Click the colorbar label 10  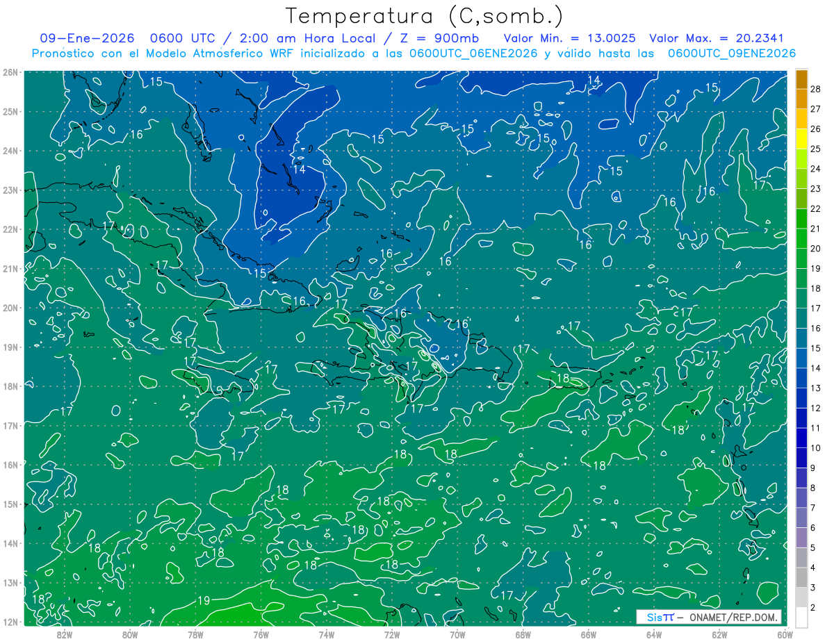(815, 448)
